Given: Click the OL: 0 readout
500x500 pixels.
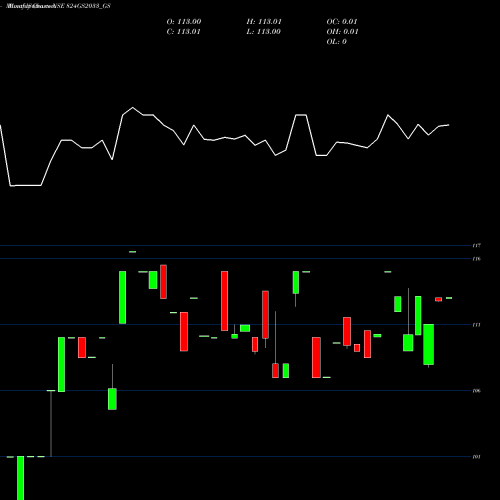Looking at the screenshot, I should pyautogui.click(x=336, y=42).
